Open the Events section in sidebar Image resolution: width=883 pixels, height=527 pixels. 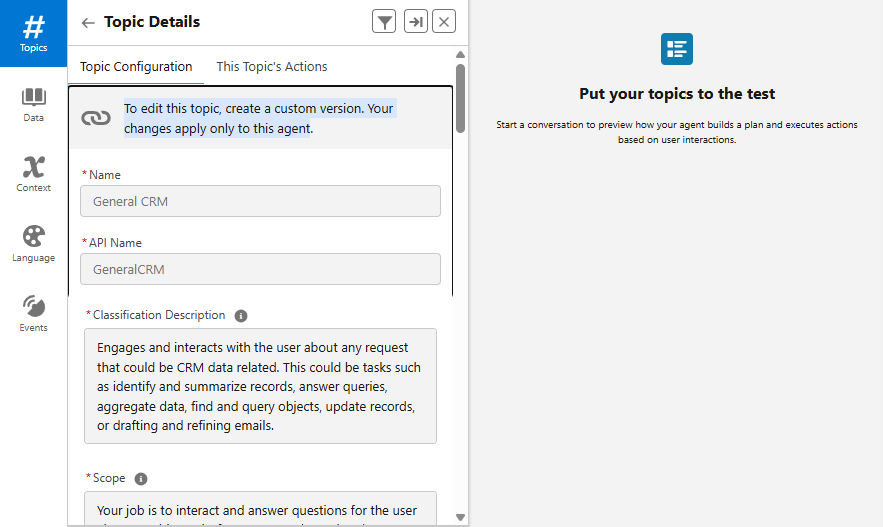pyautogui.click(x=33, y=313)
